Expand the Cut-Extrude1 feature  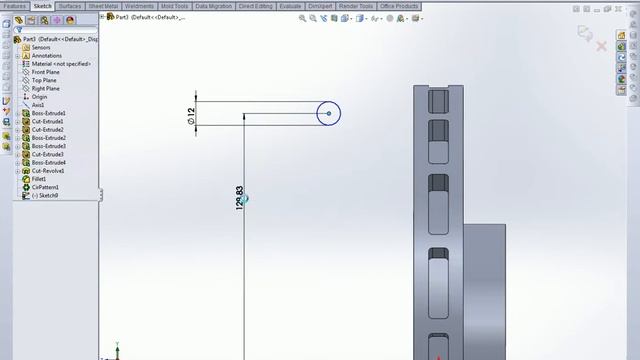[18, 122]
